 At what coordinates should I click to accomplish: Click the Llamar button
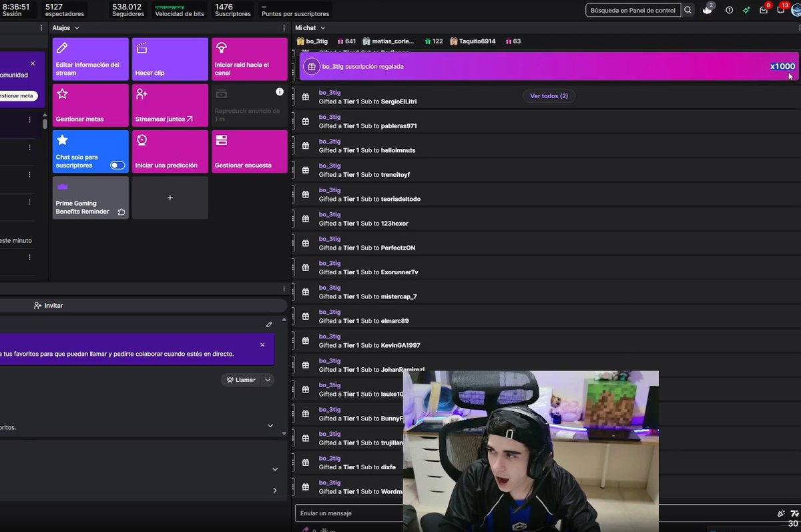(x=241, y=380)
